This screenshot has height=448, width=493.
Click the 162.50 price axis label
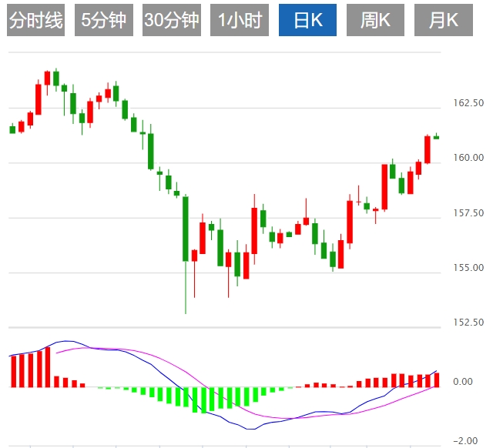point(468,103)
